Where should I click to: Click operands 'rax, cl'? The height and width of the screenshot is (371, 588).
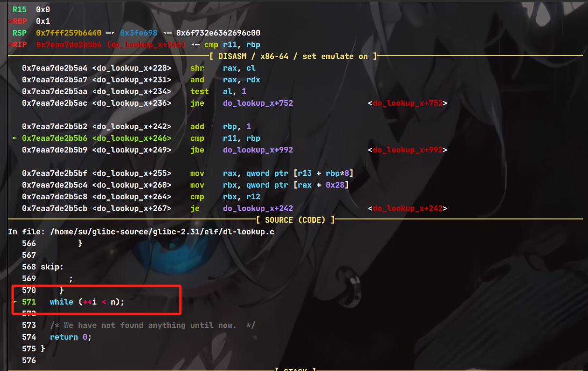point(239,68)
